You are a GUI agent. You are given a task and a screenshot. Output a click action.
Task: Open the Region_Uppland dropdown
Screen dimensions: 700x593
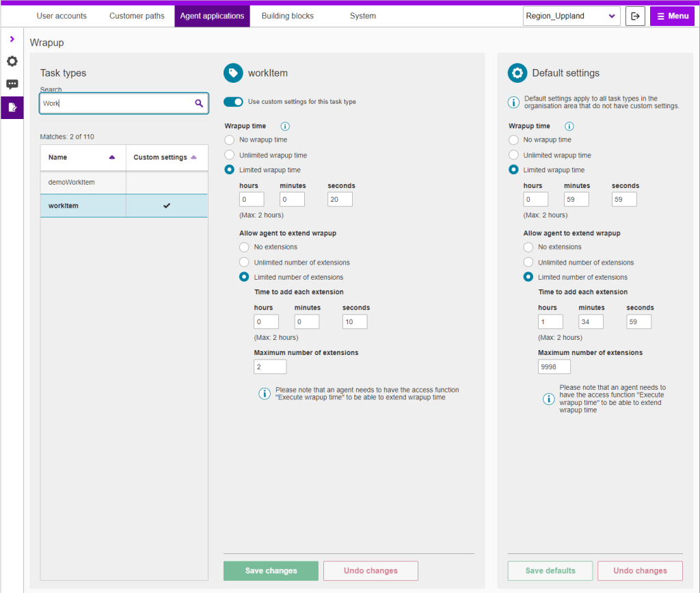tap(571, 16)
